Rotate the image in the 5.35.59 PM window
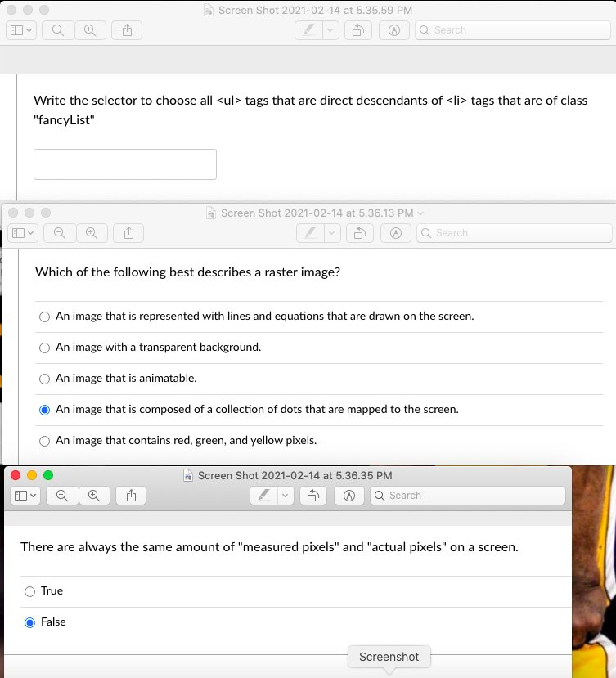616x678 pixels. click(358, 30)
